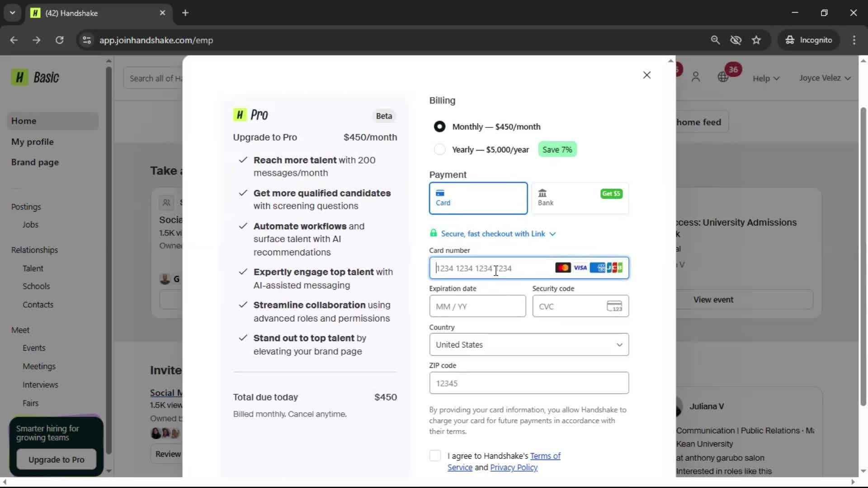This screenshot has width=868, height=488.
Task: Open a new browser tab
Action: pos(185,13)
